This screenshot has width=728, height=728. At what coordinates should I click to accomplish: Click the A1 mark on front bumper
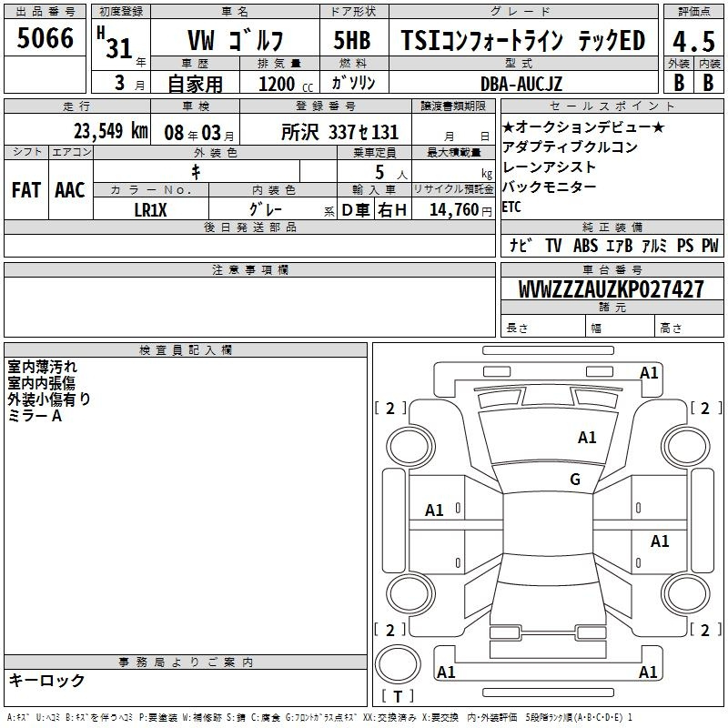tap(649, 373)
